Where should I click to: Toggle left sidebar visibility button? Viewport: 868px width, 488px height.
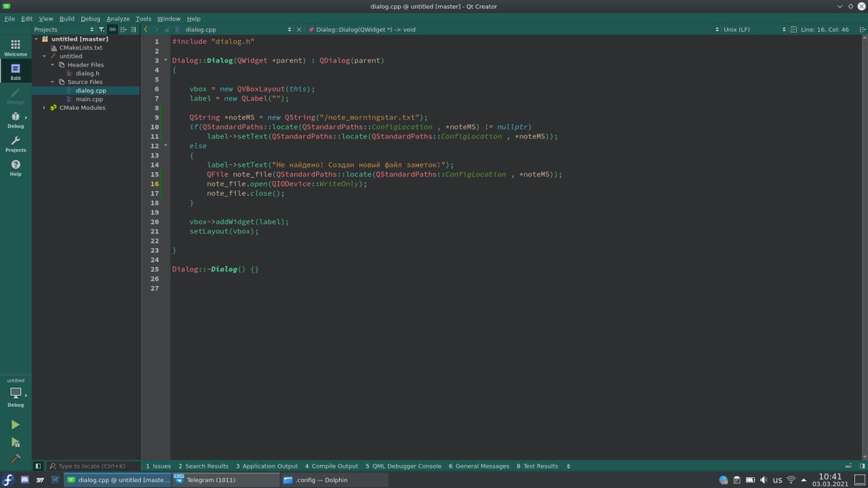tap(38, 466)
